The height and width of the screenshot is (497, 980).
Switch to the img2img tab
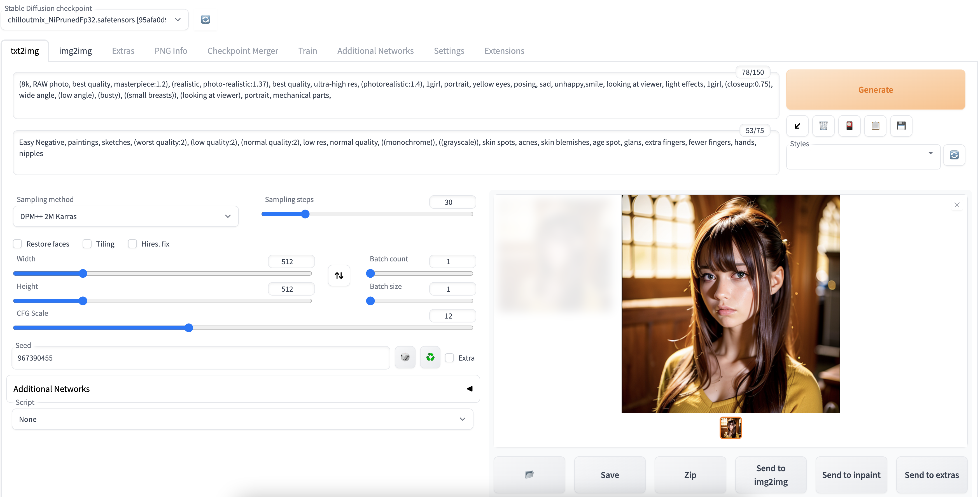click(x=75, y=51)
